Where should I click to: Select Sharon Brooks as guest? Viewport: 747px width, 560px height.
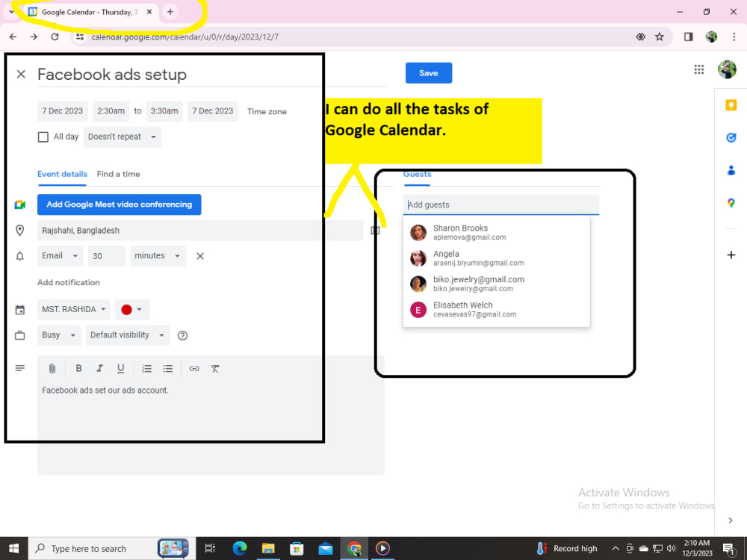497,232
